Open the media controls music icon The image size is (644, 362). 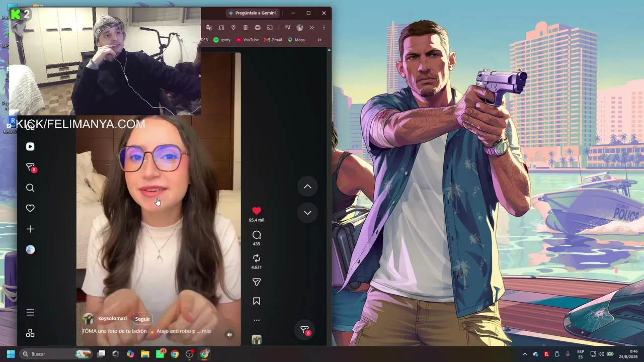click(x=288, y=27)
